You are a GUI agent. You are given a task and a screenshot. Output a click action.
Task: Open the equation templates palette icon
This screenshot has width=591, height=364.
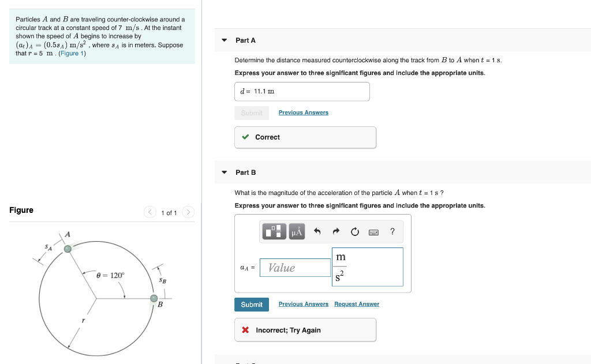pyautogui.click(x=274, y=231)
